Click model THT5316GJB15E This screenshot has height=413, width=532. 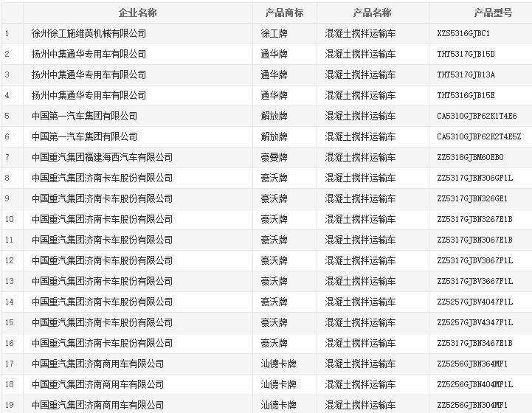point(466,95)
